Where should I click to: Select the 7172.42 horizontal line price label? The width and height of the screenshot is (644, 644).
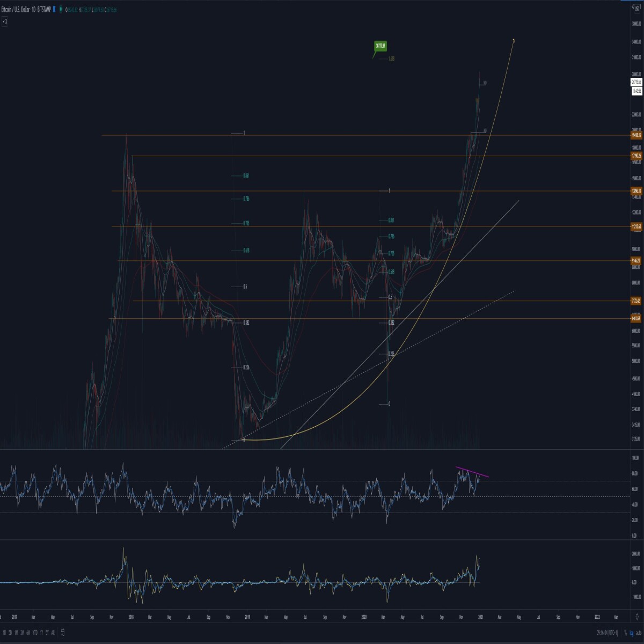pos(635,301)
